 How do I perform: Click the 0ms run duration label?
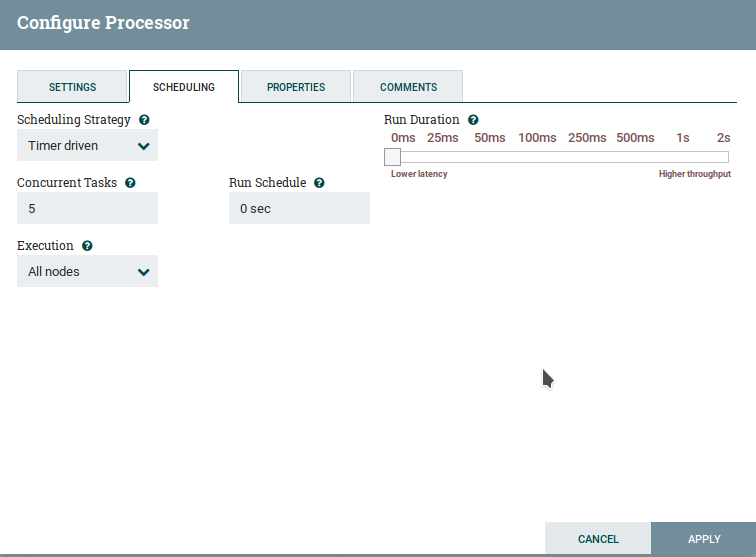[x=403, y=138]
